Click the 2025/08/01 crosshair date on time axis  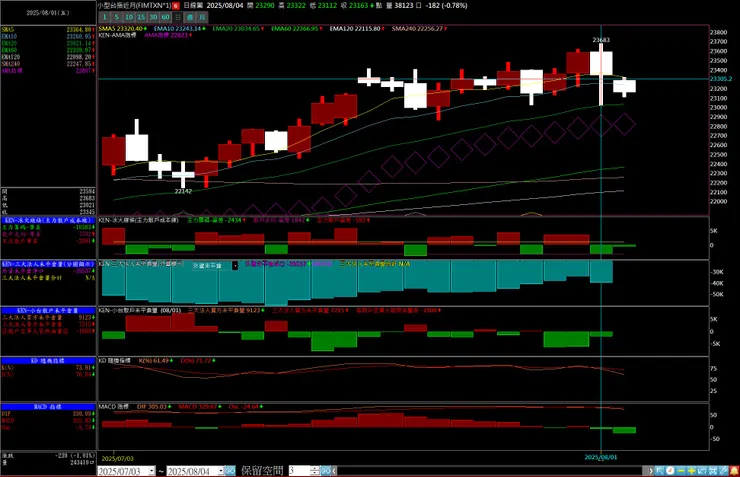coord(601,457)
